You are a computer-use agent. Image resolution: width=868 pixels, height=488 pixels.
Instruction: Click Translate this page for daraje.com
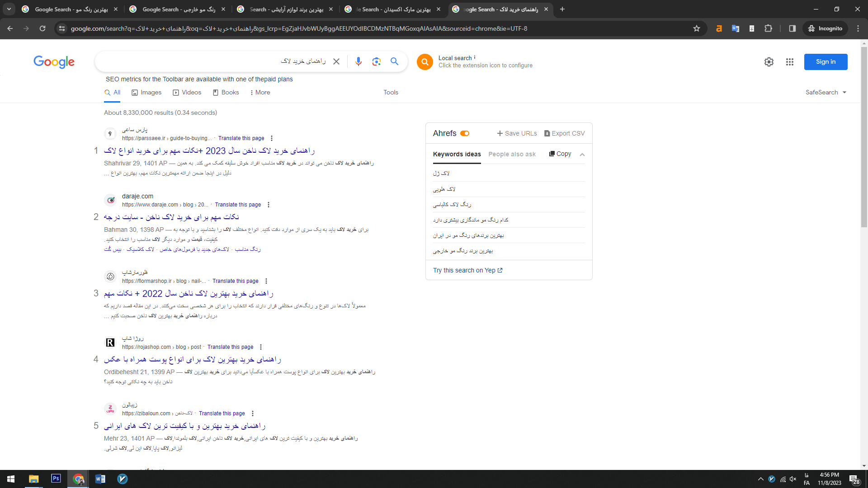(x=238, y=205)
